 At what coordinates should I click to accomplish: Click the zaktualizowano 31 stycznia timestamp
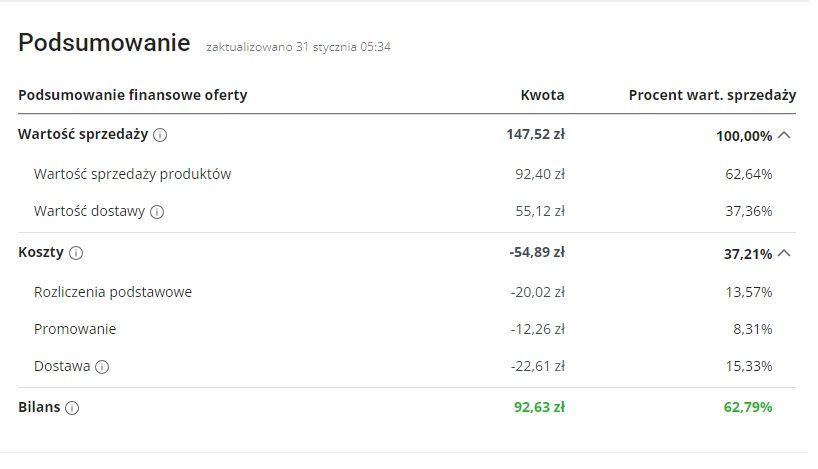coord(298,47)
